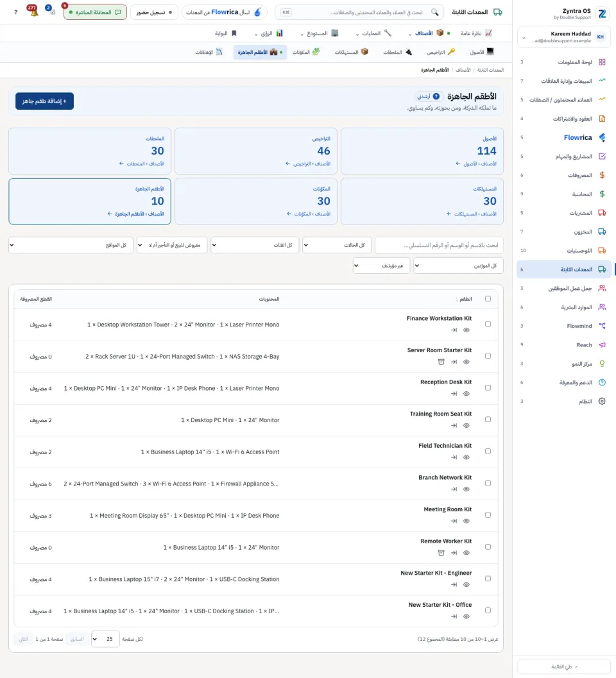Viewport: 616px width, 678px height.
Task: View the Finance Workstation Kit via eye icon
Action: pyautogui.click(x=466, y=330)
